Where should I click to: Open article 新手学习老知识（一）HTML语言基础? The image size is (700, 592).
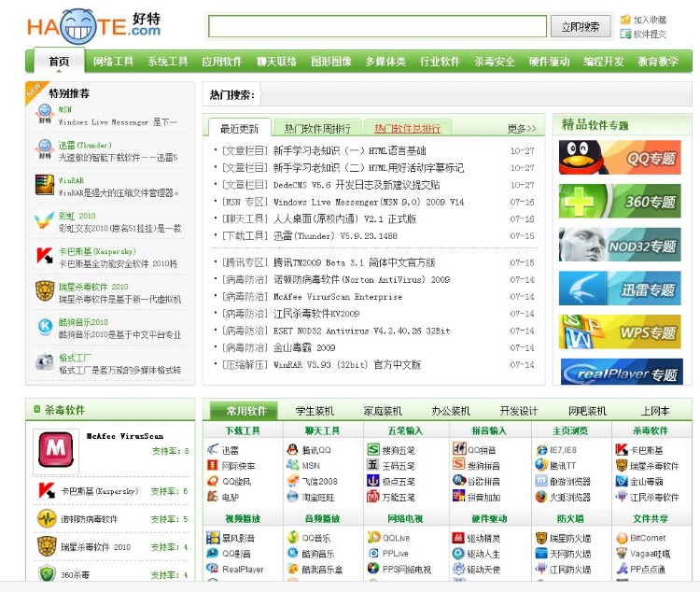click(x=349, y=150)
